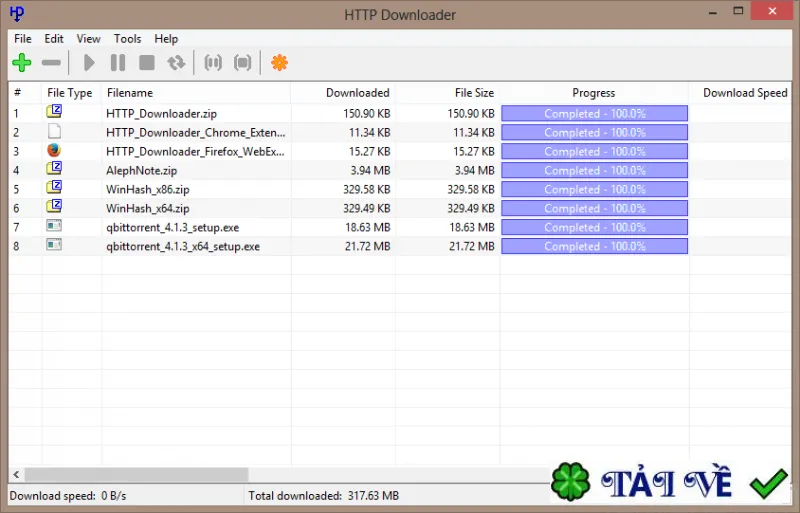Click the horizontal scrollbar thumb

pos(137,475)
